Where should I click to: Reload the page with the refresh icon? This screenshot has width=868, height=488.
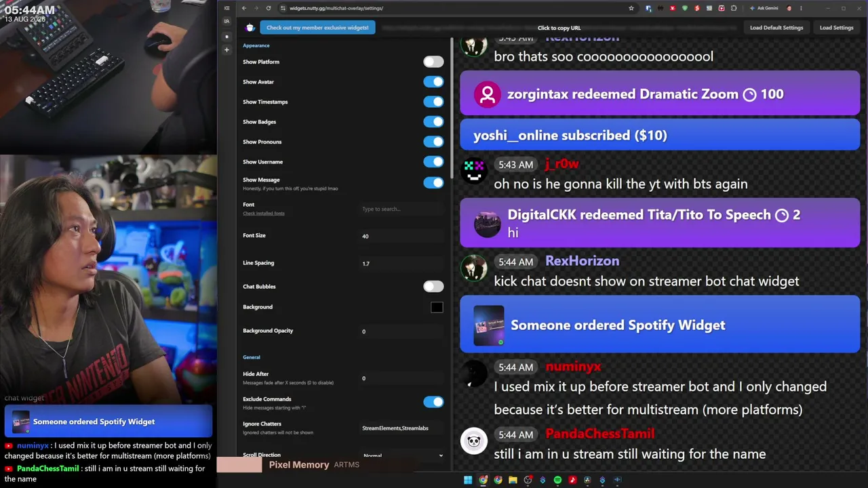pos(269,8)
